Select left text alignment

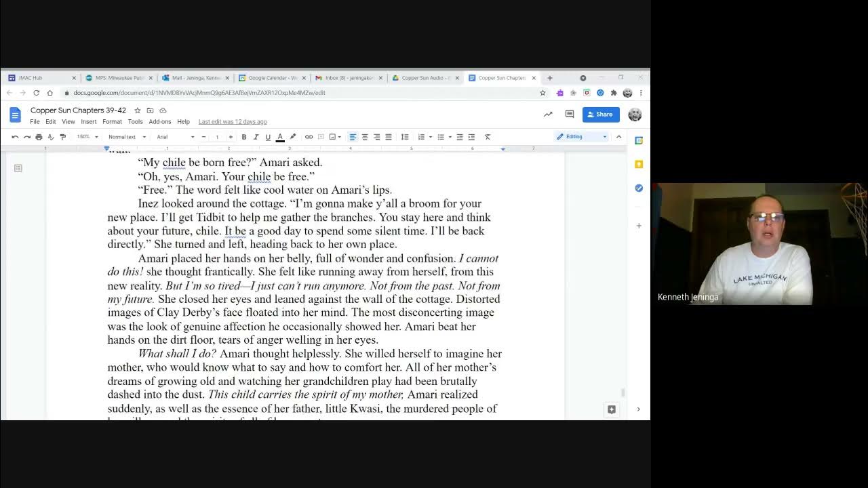coord(353,137)
